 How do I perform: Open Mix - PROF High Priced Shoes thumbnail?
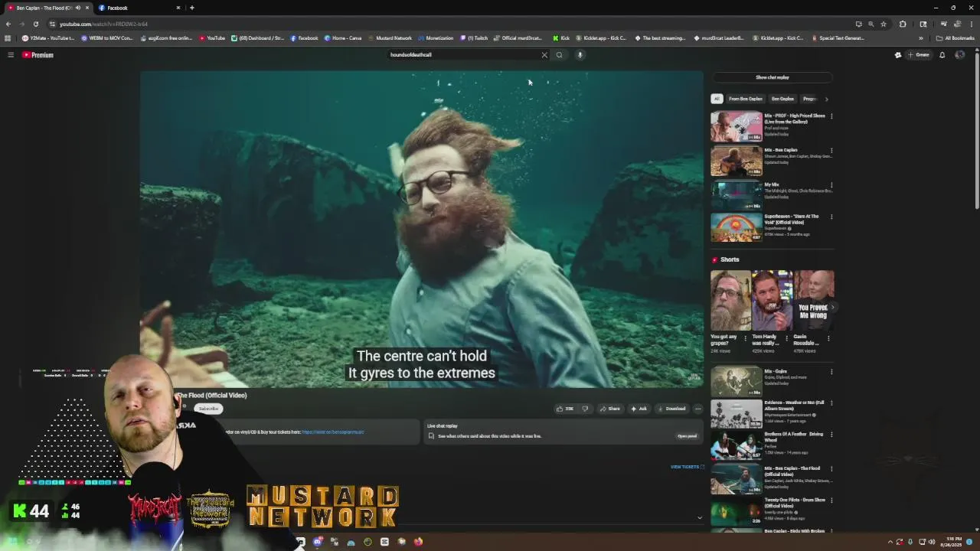[x=737, y=127]
